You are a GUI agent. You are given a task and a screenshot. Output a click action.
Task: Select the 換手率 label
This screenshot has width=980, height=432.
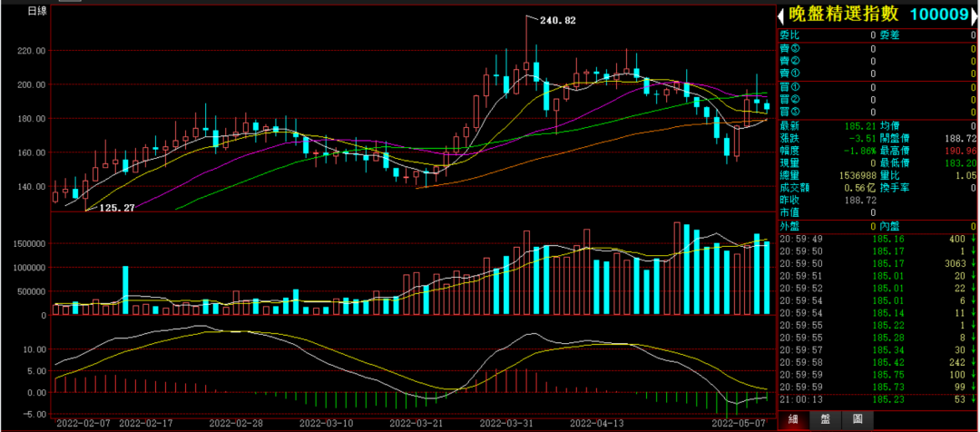point(893,188)
